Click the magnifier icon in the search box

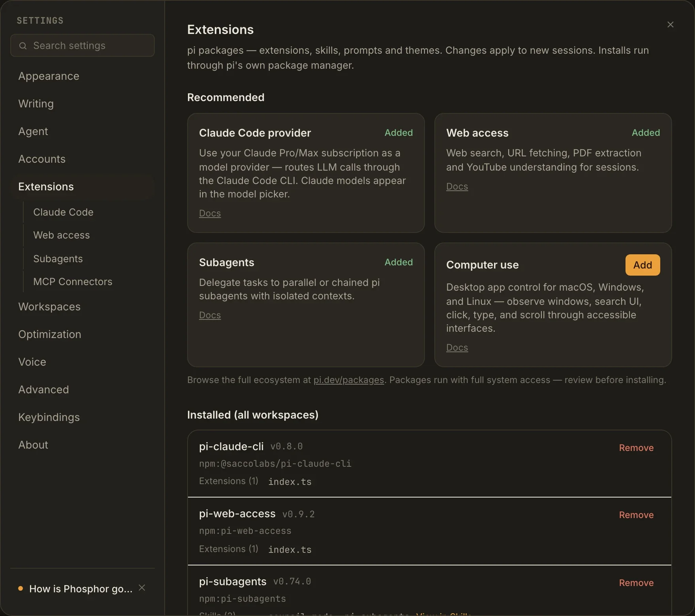[23, 46]
